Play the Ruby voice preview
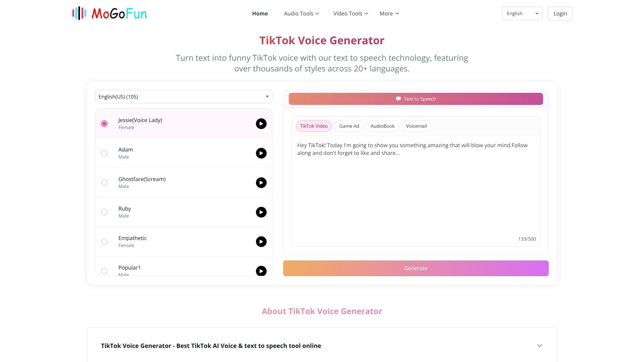 pyautogui.click(x=261, y=212)
